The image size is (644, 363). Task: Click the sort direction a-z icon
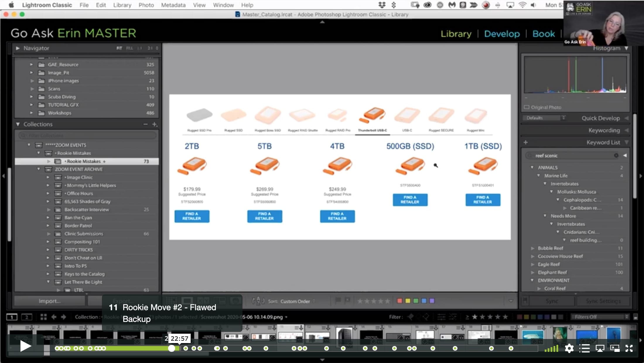point(258,301)
